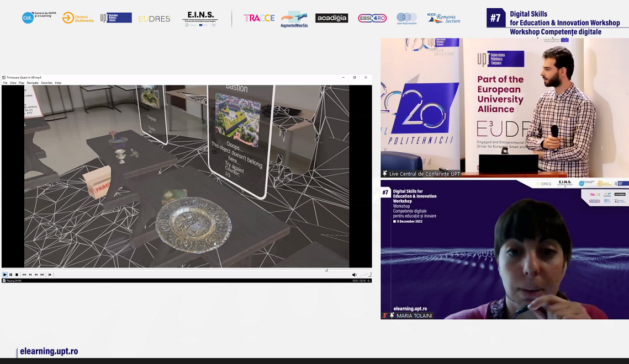Fast forward using the increase speed button
Image resolution: width=629 pixels, height=364 pixels.
36,275
